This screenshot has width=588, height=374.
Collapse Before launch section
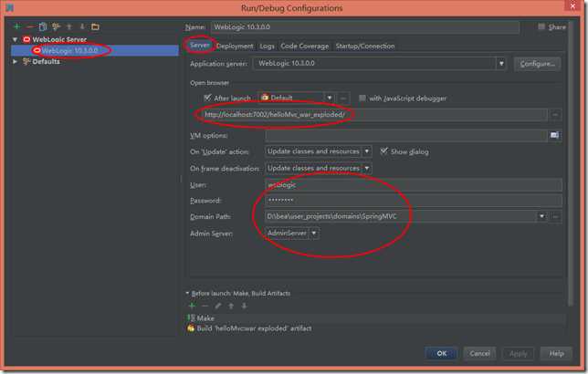[x=187, y=293]
